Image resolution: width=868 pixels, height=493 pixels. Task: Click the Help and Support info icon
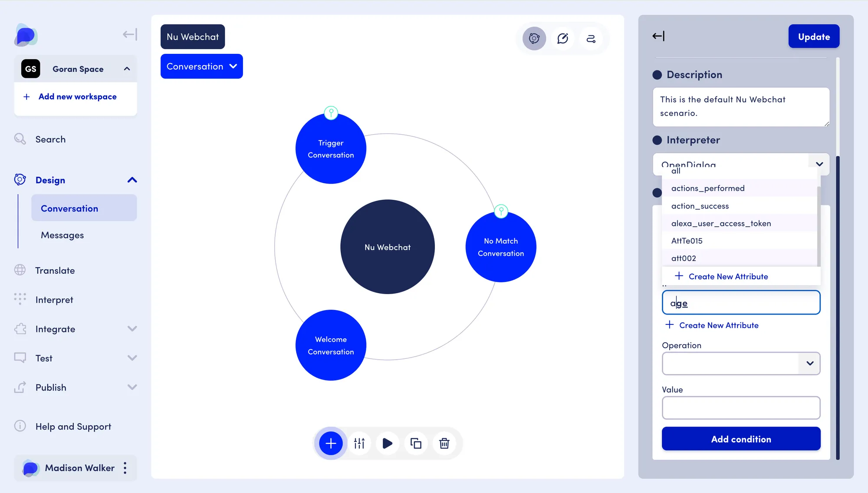tap(20, 426)
